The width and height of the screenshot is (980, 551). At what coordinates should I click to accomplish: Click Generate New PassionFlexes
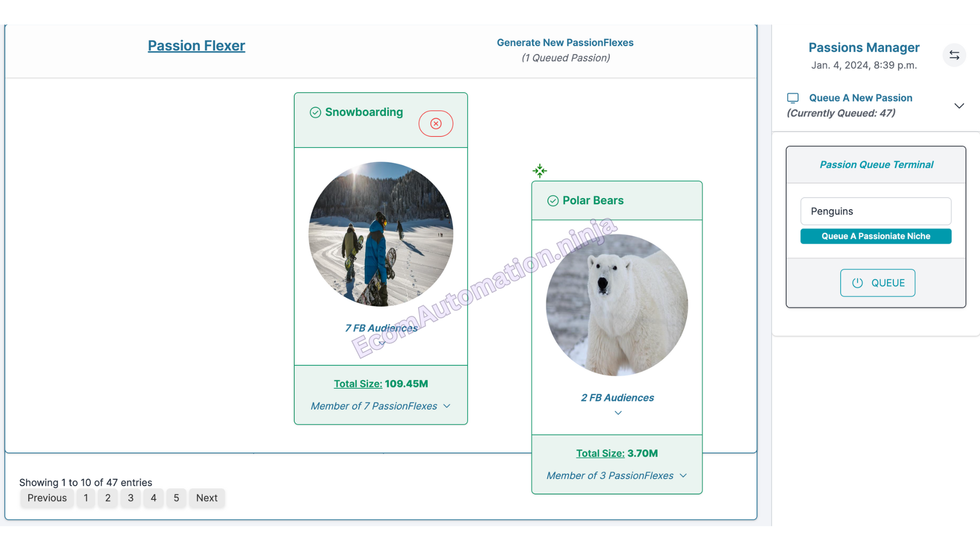(x=565, y=43)
